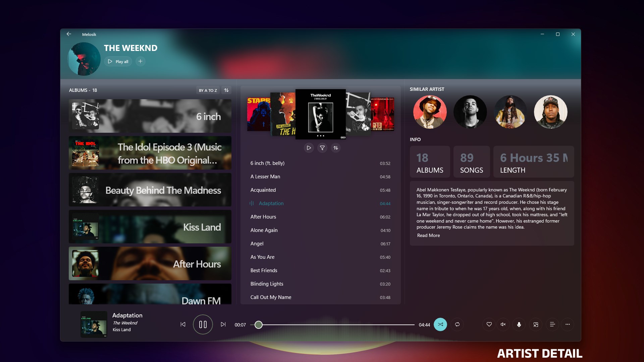644x362 pixels.
Task: Click the Play all button
Action: tap(118, 61)
